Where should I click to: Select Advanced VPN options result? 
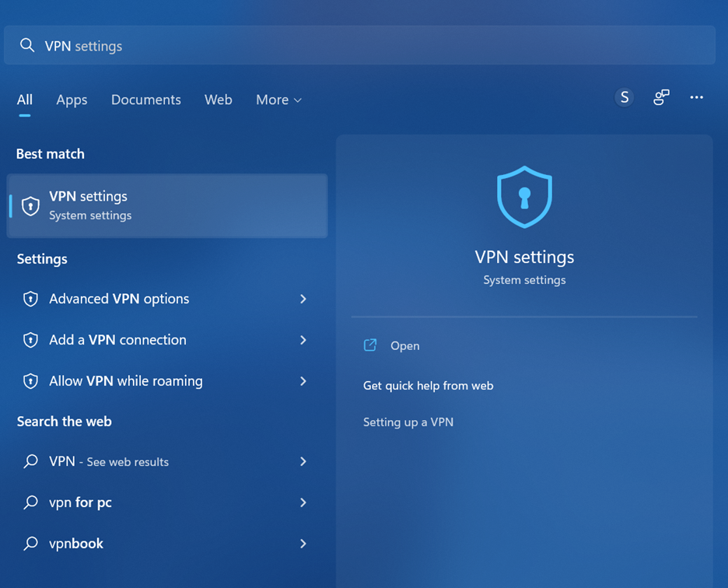click(x=167, y=299)
